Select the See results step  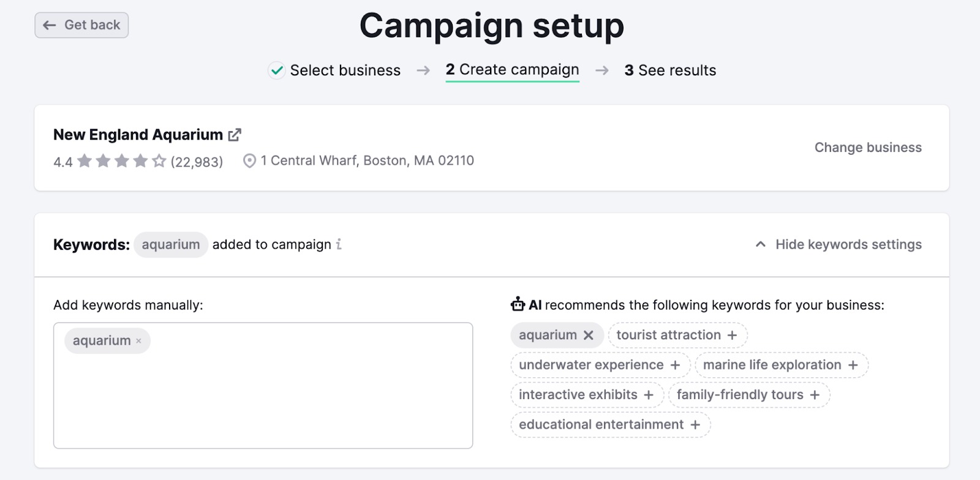point(670,70)
